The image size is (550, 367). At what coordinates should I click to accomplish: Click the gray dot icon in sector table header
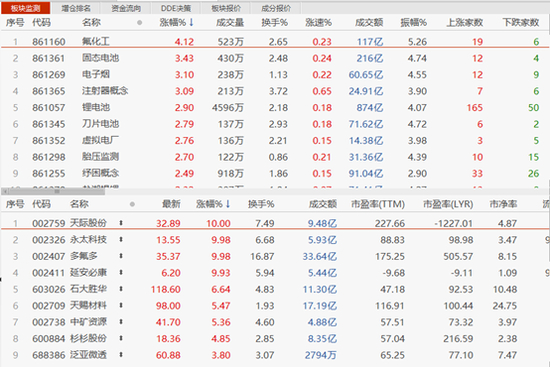pos(140,23)
